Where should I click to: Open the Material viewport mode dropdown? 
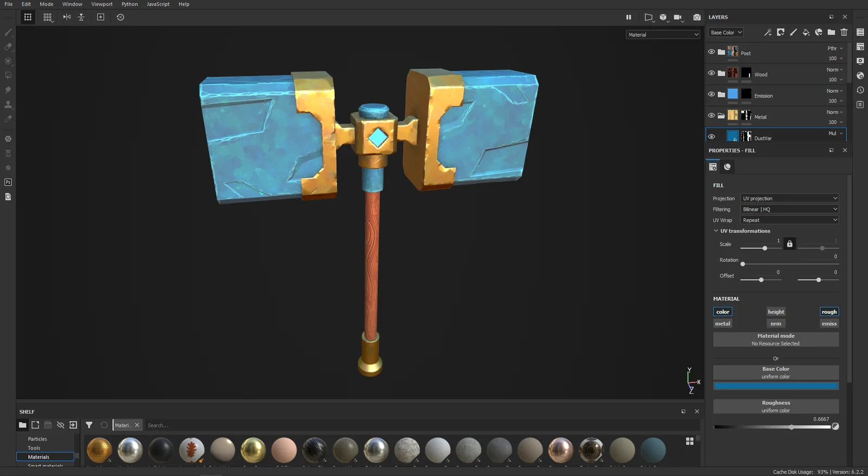pyautogui.click(x=663, y=35)
